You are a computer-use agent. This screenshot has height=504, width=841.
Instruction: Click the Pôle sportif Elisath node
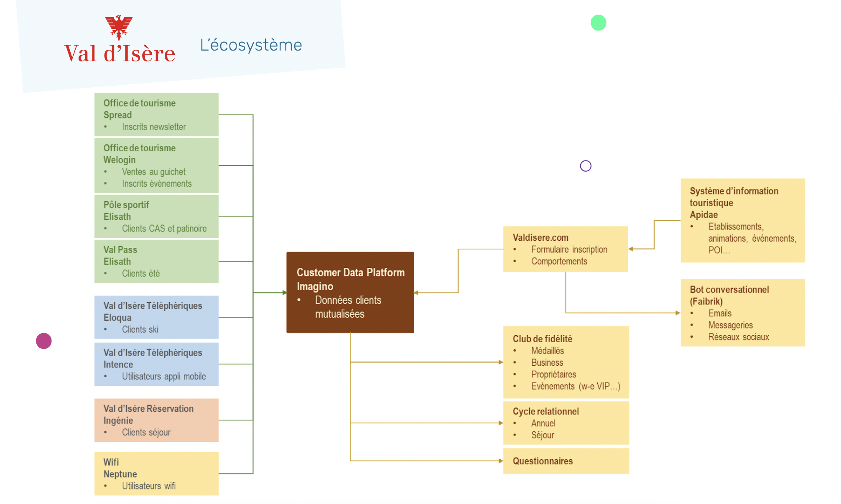157,217
